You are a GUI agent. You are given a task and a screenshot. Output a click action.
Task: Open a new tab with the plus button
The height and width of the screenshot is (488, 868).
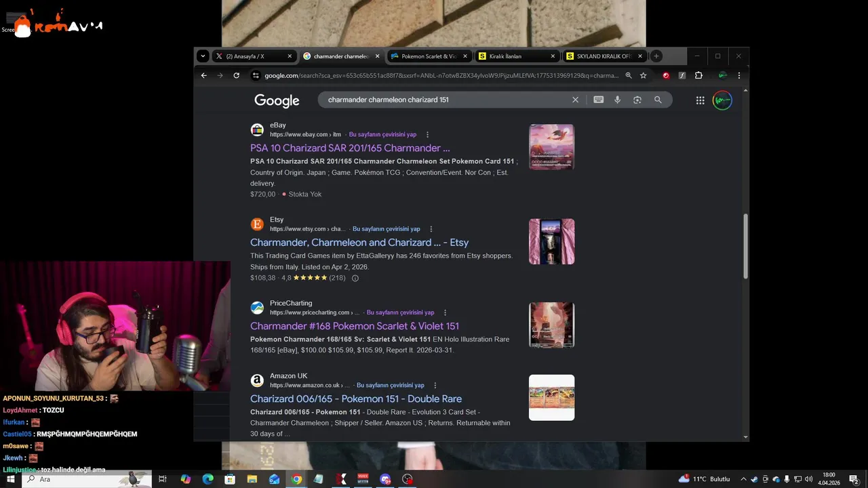click(656, 56)
